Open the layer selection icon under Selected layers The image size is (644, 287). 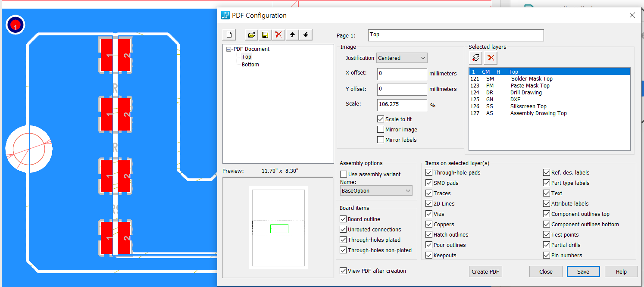[x=476, y=57]
